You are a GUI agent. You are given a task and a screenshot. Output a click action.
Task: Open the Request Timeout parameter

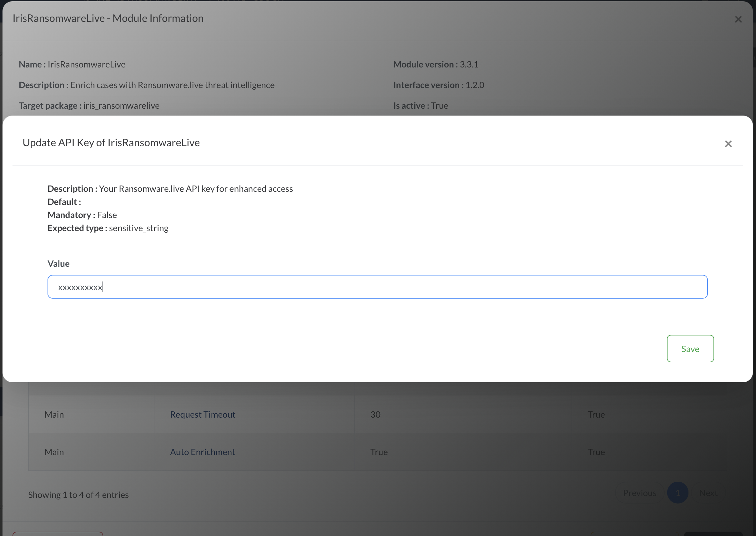tap(203, 414)
